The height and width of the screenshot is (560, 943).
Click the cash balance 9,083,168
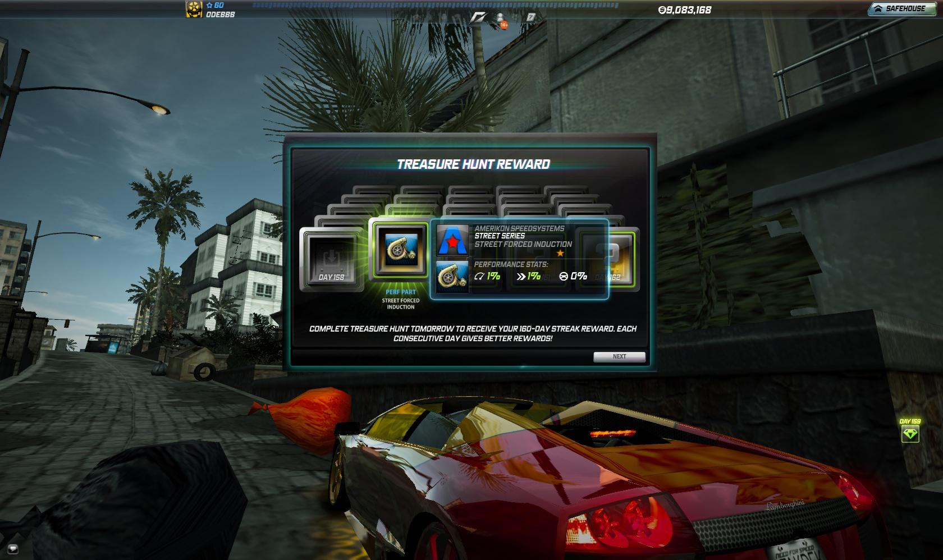[684, 10]
